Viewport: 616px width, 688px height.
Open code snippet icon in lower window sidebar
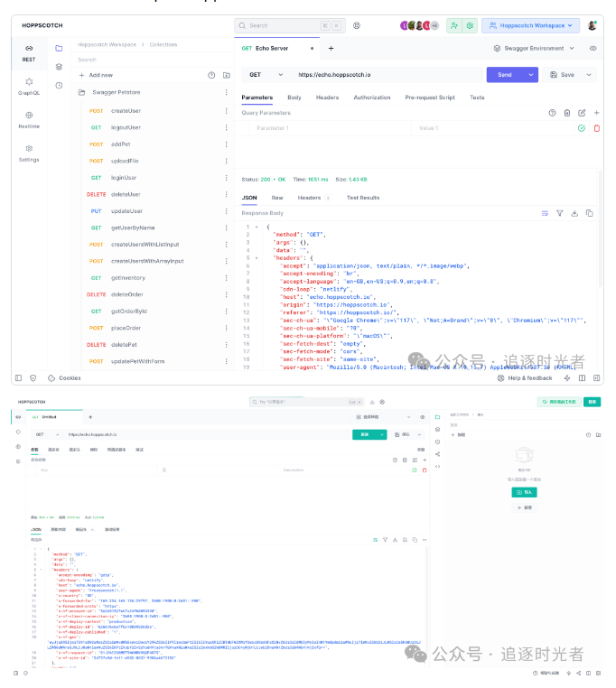(x=437, y=467)
